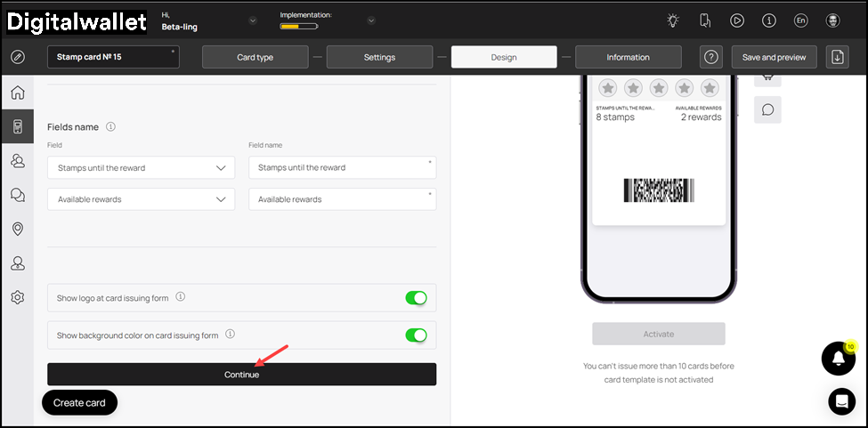Select the Design step tab
Screen dimensions: 868x428
pos(504,57)
